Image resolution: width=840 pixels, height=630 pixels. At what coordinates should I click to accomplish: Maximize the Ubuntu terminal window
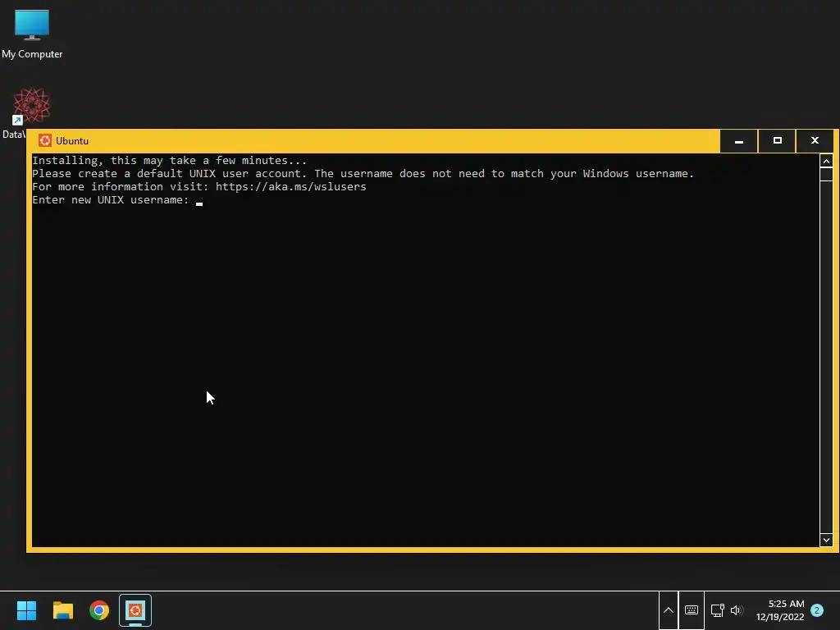pos(778,141)
